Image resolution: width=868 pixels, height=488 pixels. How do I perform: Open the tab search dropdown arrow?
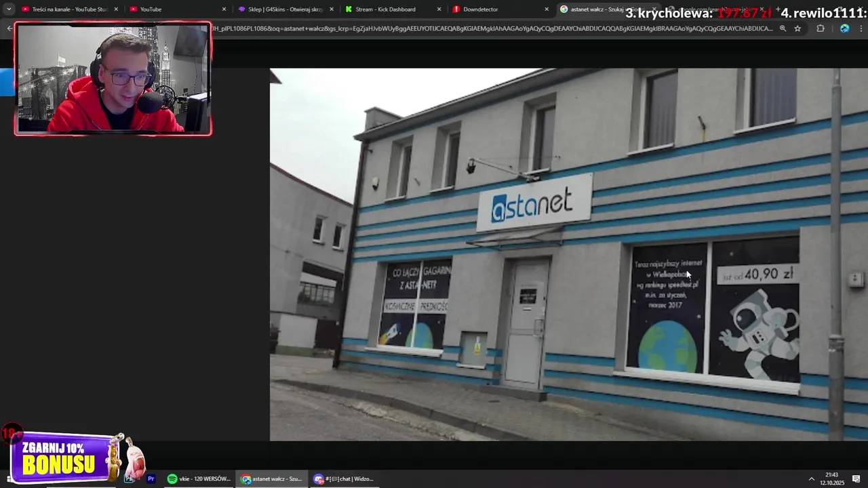(9, 9)
